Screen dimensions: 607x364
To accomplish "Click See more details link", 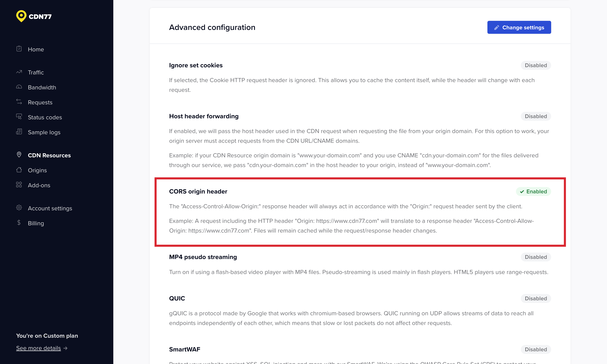I will (x=42, y=348).
